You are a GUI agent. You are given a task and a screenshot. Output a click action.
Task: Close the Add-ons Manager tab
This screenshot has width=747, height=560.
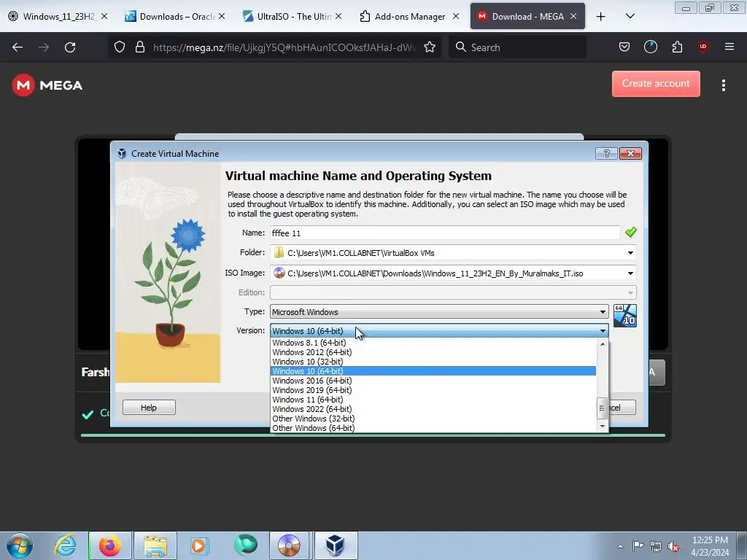456,17
